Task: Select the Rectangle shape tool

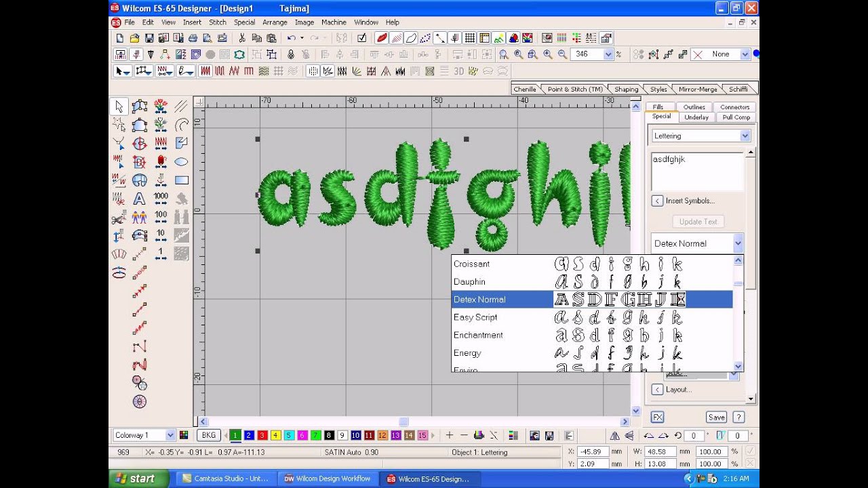Action: pos(181,180)
